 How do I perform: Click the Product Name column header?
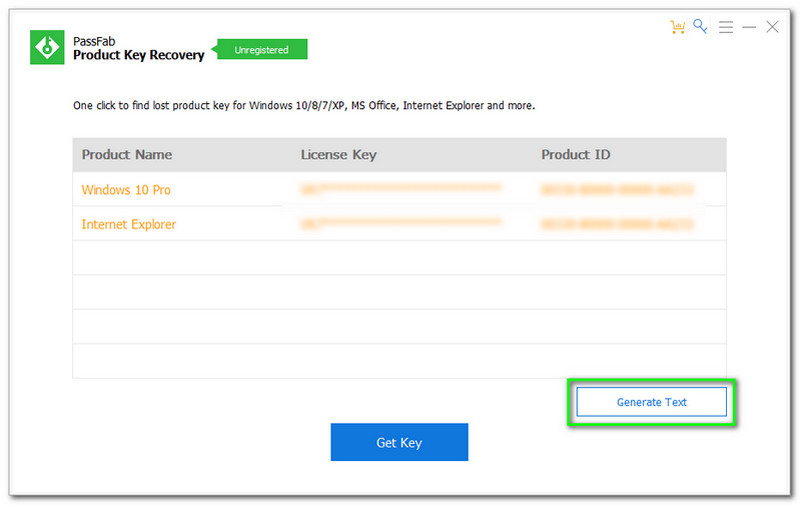coord(127,155)
